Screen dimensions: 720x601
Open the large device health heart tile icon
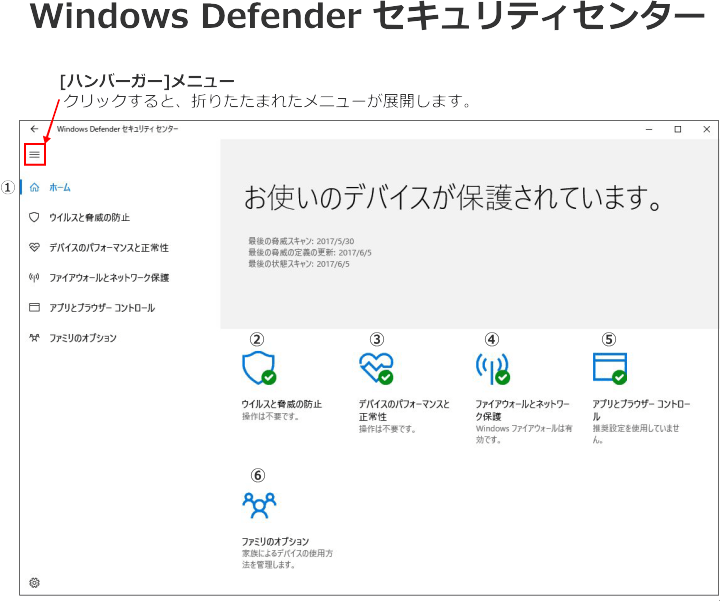point(376,368)
